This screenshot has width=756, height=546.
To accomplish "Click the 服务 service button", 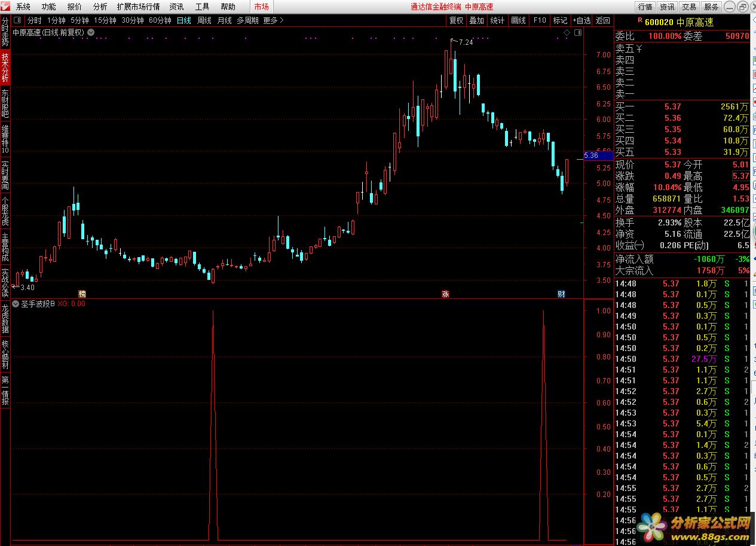I will click(x=711, y=7).
